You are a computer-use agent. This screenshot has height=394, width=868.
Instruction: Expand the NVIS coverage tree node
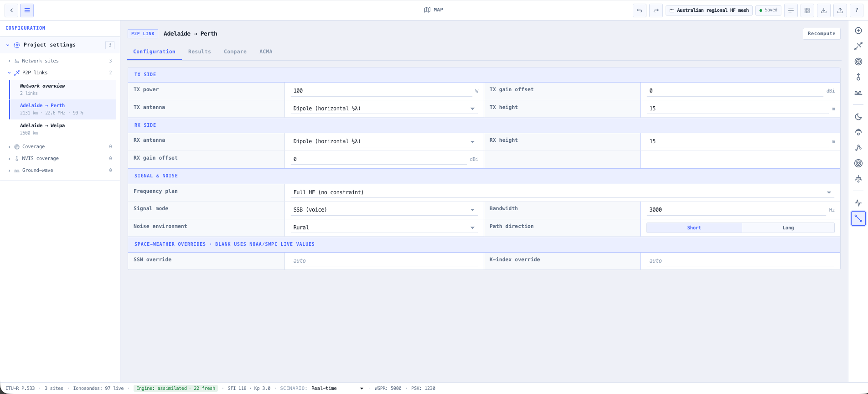pos(9,158)
